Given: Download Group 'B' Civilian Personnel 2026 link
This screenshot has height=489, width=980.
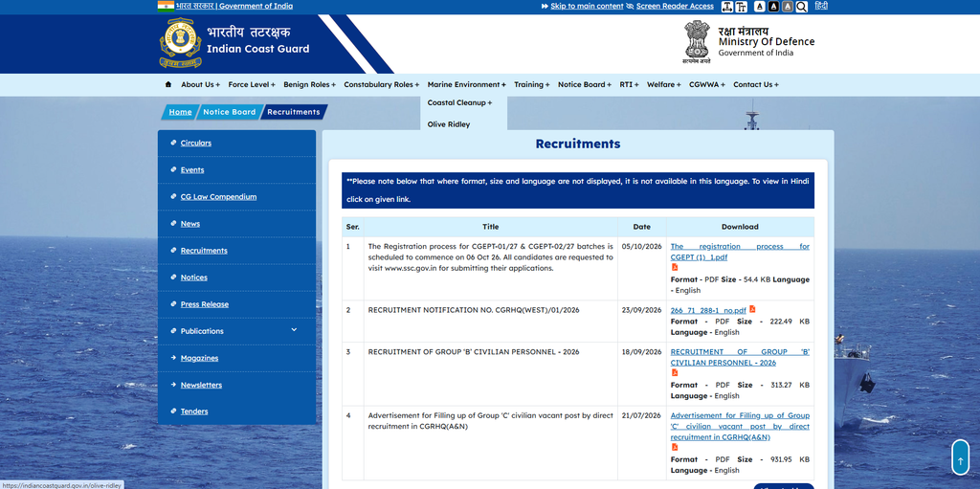Looking at the screenshot, I should pos(740,357).
